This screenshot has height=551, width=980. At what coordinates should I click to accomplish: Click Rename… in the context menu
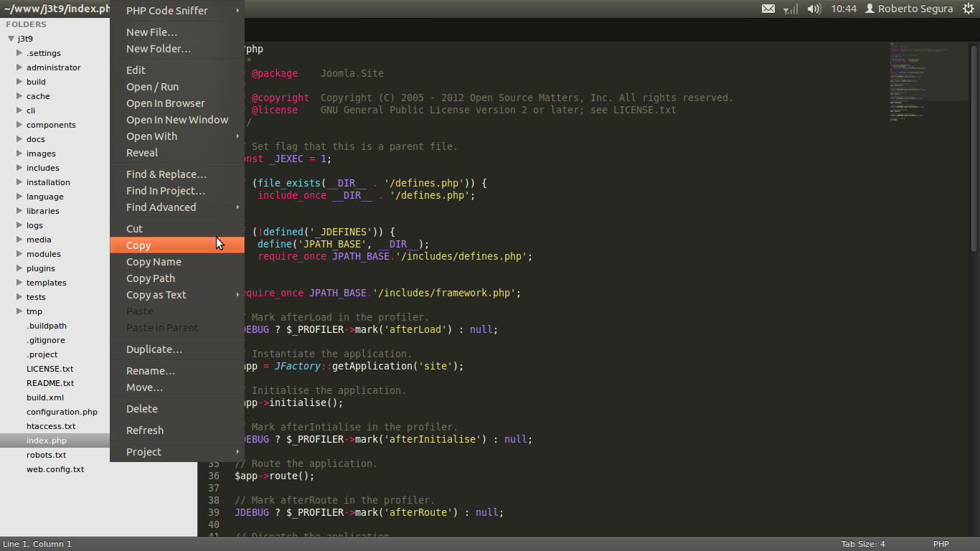[151, 371]
